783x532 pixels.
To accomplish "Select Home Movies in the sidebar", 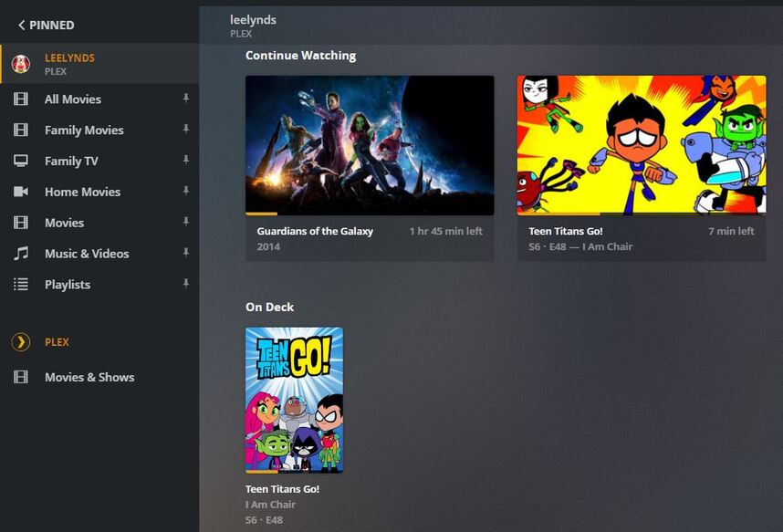I will 99,192.
